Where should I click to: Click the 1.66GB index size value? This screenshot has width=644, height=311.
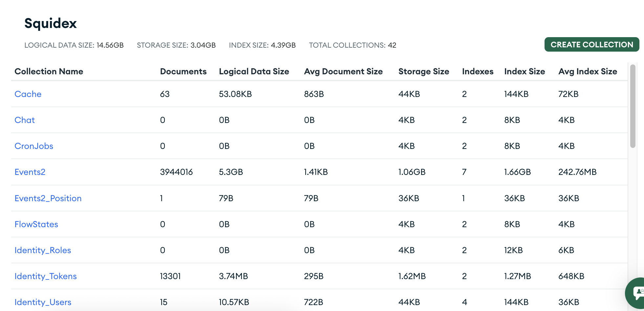518,172
